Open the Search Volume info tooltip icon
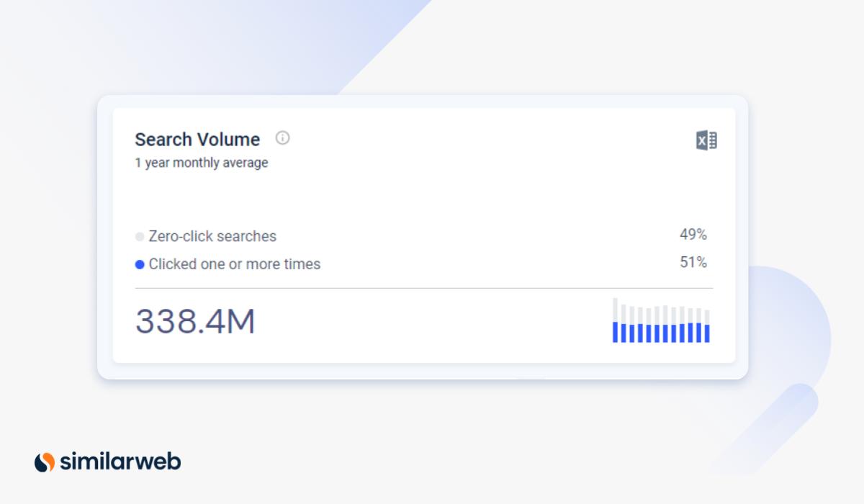 [283, 138]
